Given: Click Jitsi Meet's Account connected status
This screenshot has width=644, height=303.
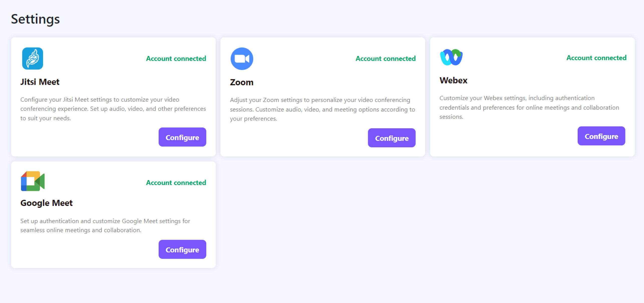Looking at the screenshot, I should (176, 58).
